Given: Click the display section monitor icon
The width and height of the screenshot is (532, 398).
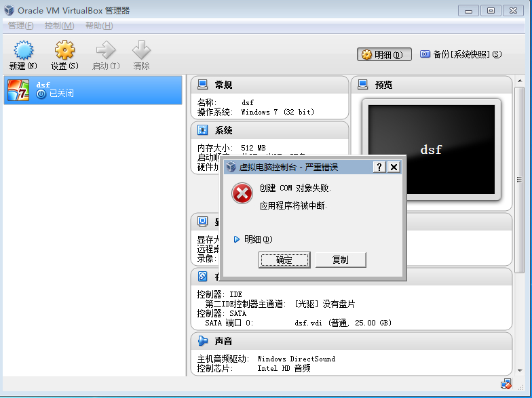Looking at the screenshot, I should [202, 221].
